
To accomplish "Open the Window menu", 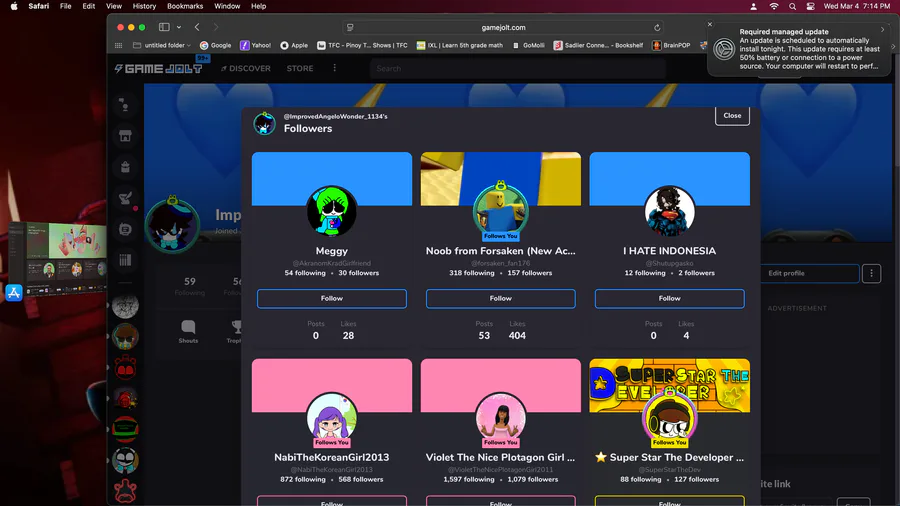I will [x=227, y=6].
